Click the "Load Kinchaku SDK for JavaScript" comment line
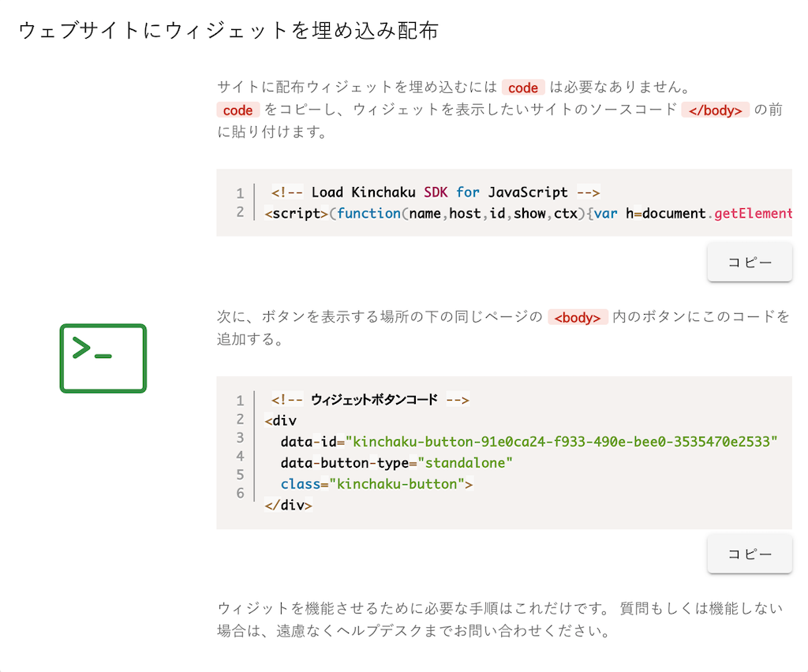808x672 pixels. tap(436, 192)
